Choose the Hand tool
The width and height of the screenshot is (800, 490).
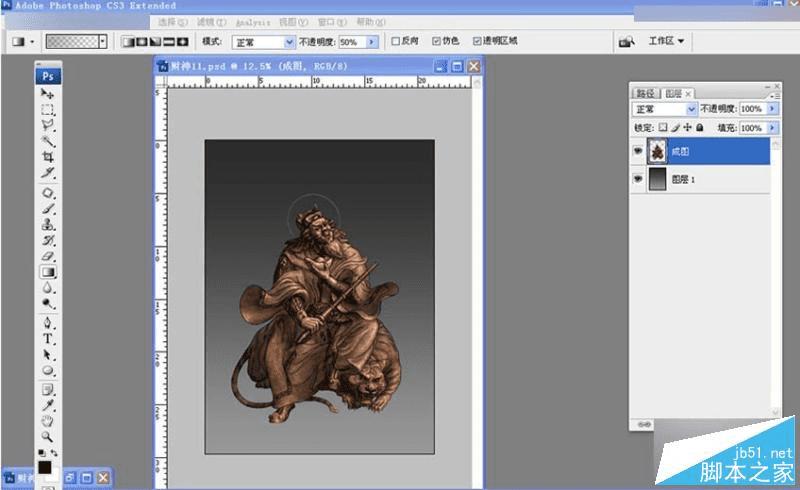pyautogui.click(x=48, y=421)
